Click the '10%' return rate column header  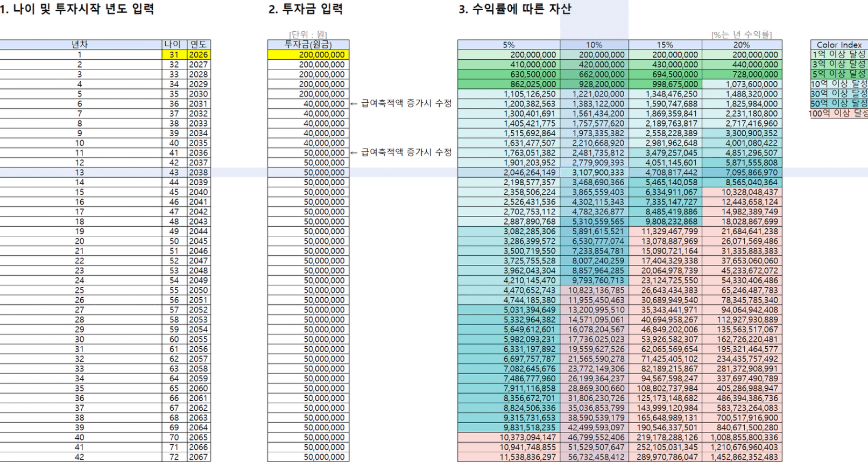click(x=594, y=45)
